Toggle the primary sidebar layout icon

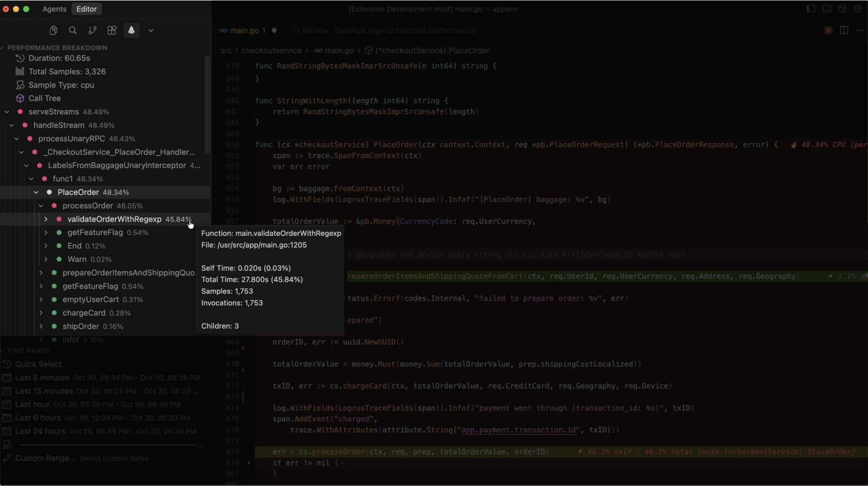[811, 9]
